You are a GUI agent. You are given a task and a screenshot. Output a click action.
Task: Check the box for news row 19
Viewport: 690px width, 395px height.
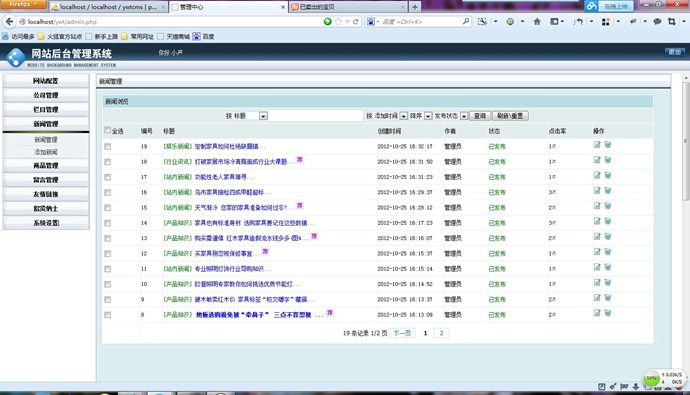click(x=107, y=146)
